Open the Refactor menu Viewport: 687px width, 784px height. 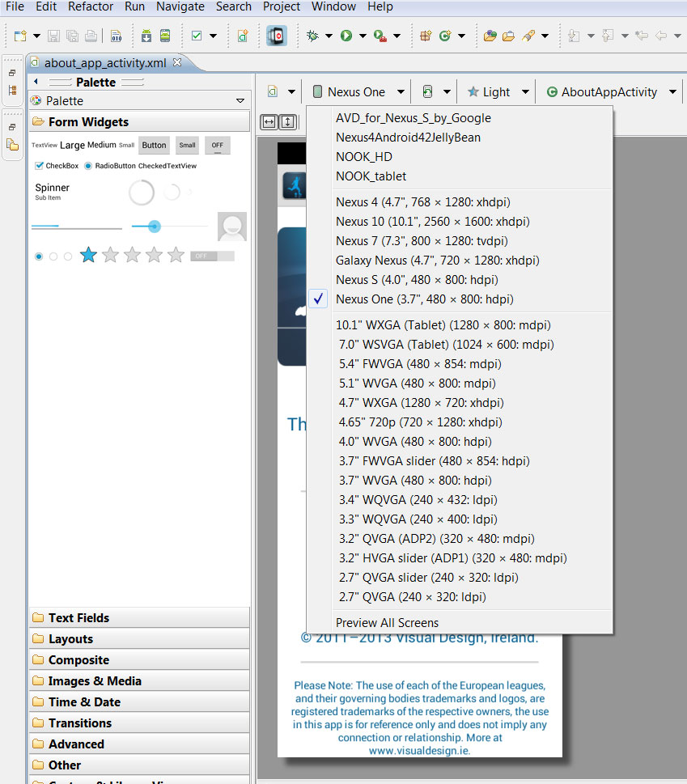[x=91, y=6]
